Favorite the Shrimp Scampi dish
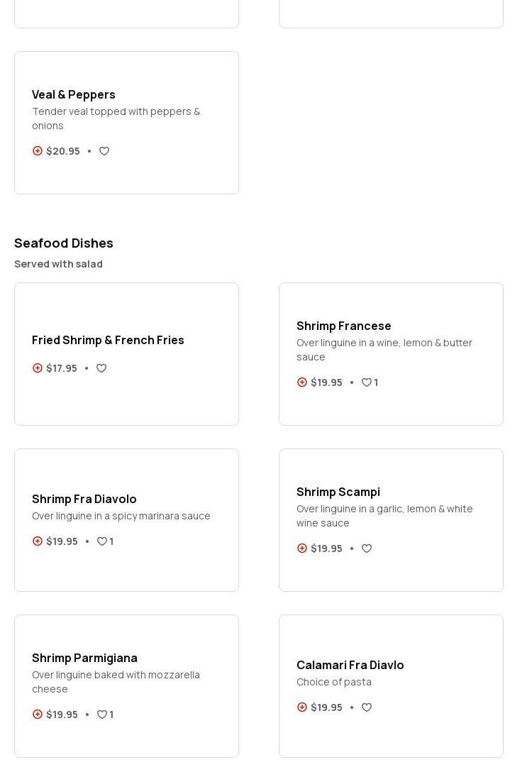Viewport: 532px width, 772px height. pyautogui.click(x=367, y=548)
